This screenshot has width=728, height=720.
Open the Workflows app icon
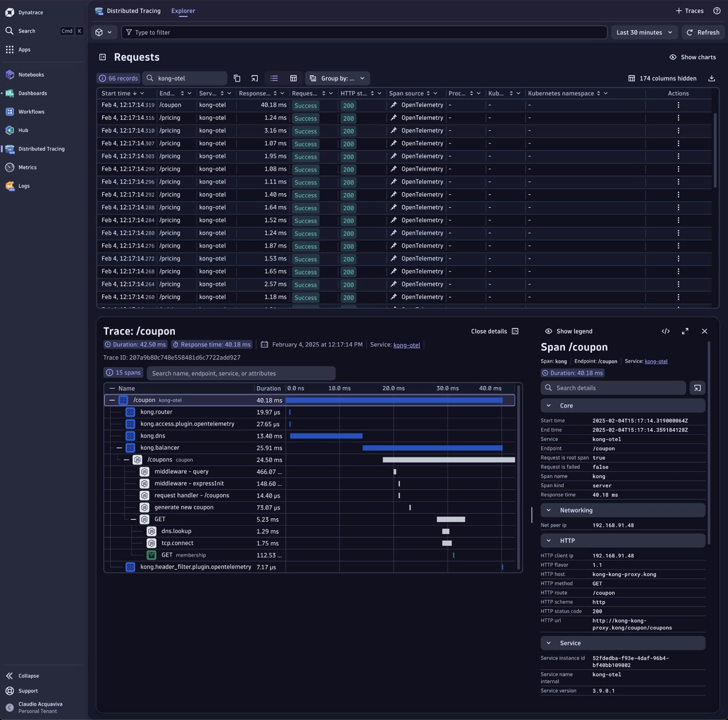[10, 112]
